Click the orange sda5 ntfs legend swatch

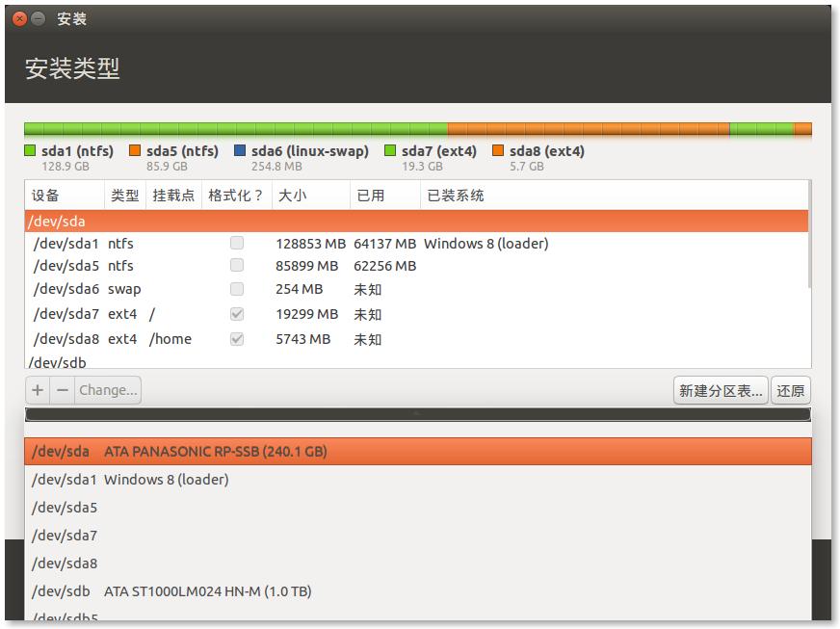pos(135,151)
